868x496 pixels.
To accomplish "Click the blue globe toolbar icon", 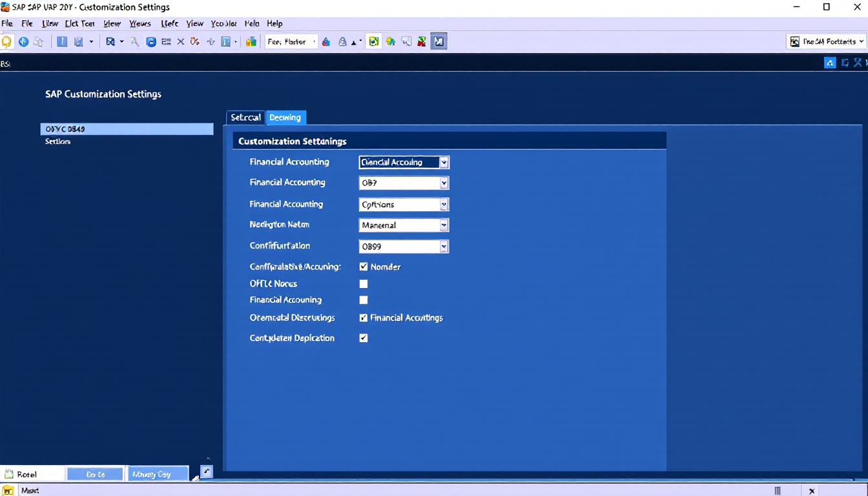I will point(23,42).
